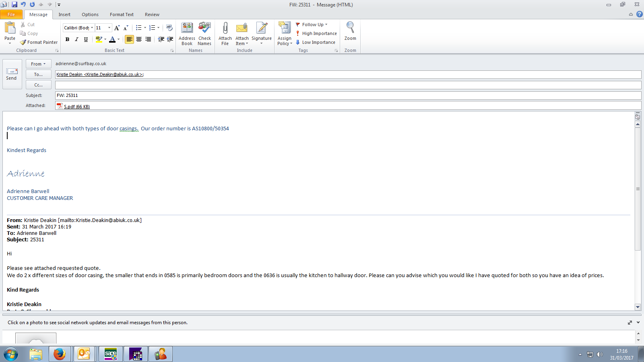Apply text highlight color

[x=99, y=39]
